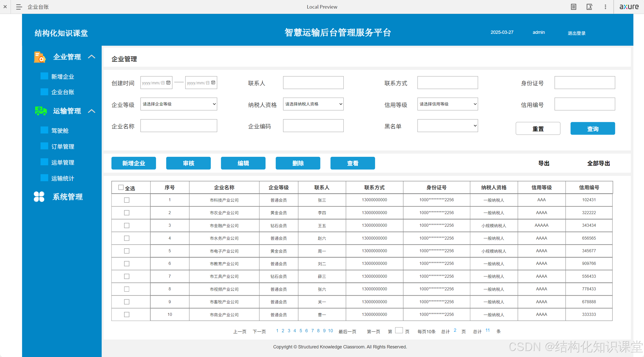This screenshot has width=644, height=357.
Task: Check the 全选 select-all checkbox
Action: (x=121, y=187)
